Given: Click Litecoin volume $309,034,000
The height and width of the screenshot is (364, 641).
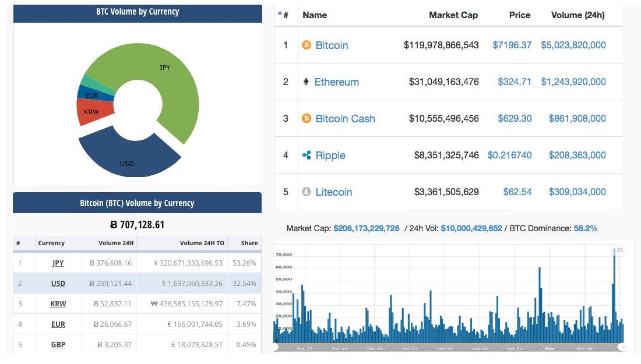Looking at the screenshot, I should coord(577,192).
